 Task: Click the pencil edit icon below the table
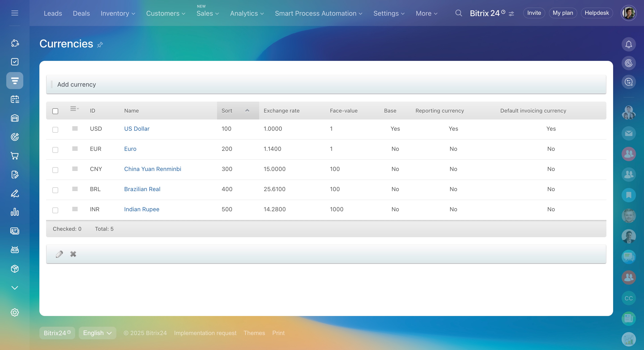[x=59, y=254]
